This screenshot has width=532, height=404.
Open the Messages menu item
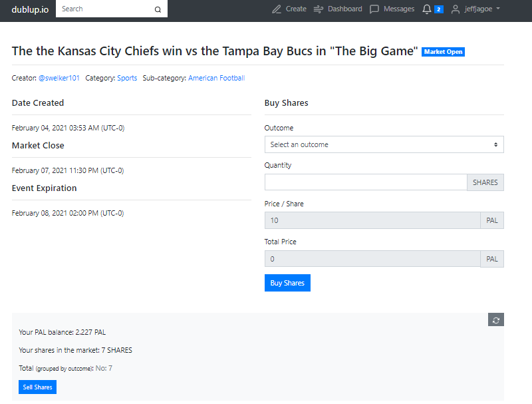[x=392, y=9]
